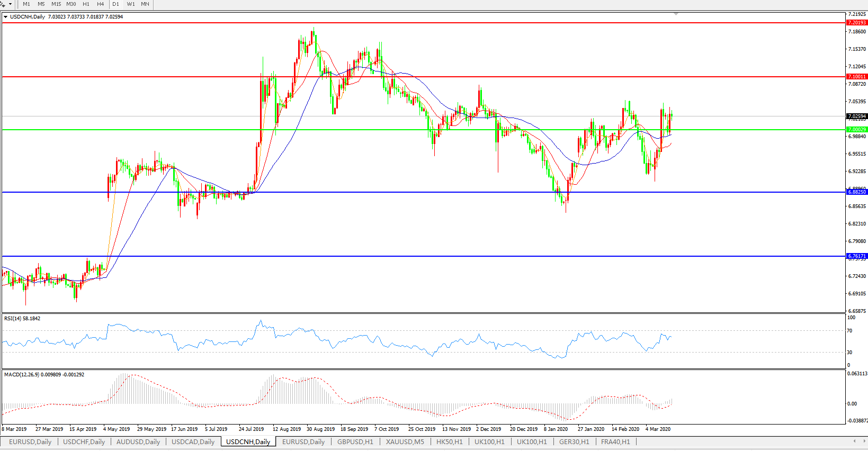Image resolution: width=868 pixels, height=451 pixels.
Task: Click the RSI(14) indicator label
Action: (x=22, y=319)
